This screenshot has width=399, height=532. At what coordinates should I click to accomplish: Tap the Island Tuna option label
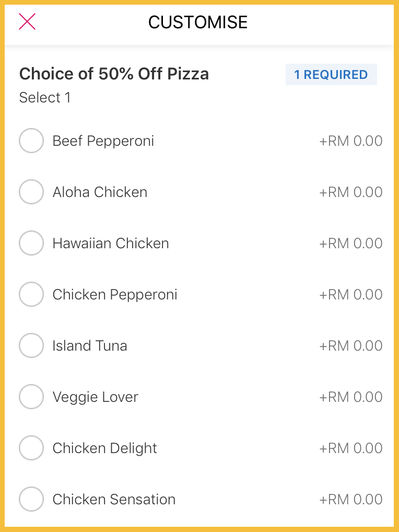click(90, 346)
